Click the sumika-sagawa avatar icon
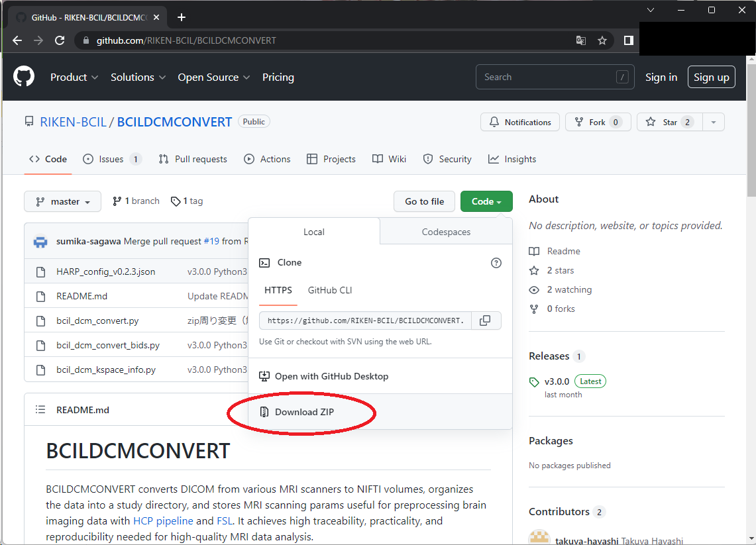Screen dimensions: 756x545 coord(40,241)
